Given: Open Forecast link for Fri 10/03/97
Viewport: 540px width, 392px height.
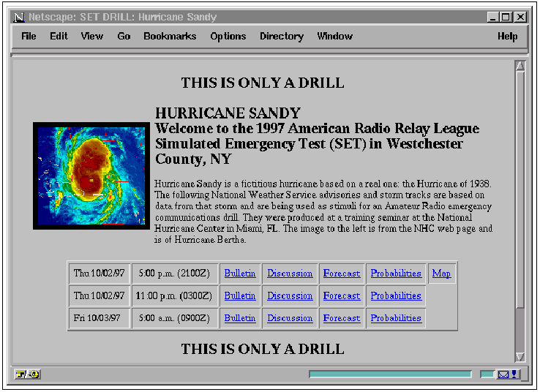Looking at the screenshot, I should coord(342,318).
